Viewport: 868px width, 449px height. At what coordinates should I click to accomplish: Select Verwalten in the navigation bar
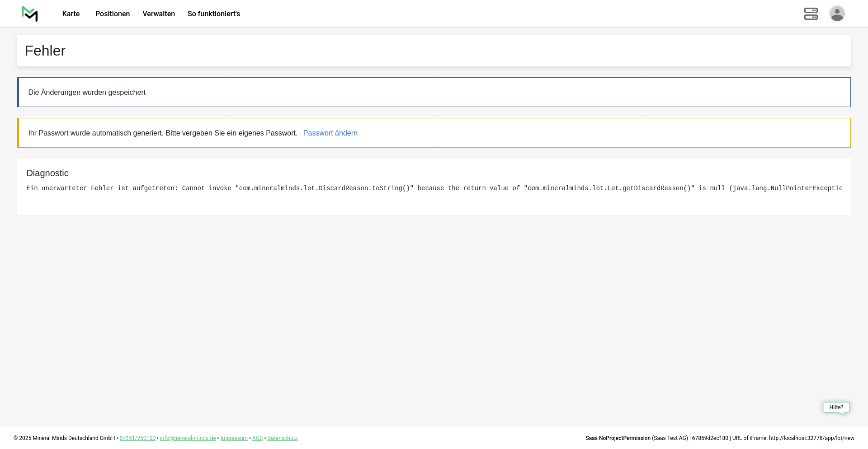159,14
